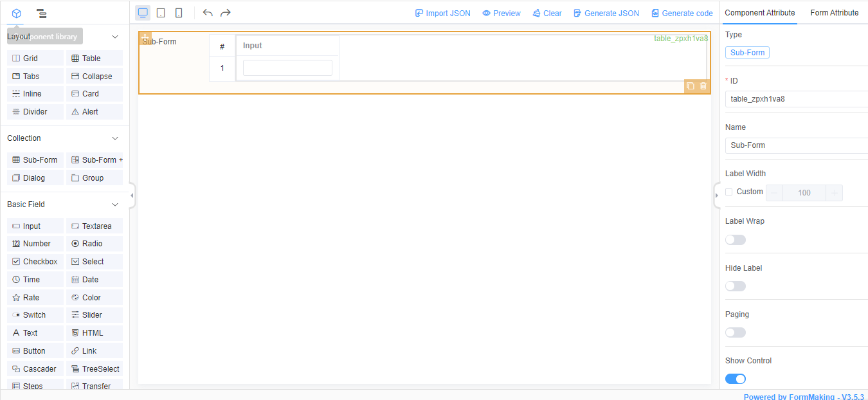
Task: Redo the last action
Action: pyautogui.click(x=225, y=13)
